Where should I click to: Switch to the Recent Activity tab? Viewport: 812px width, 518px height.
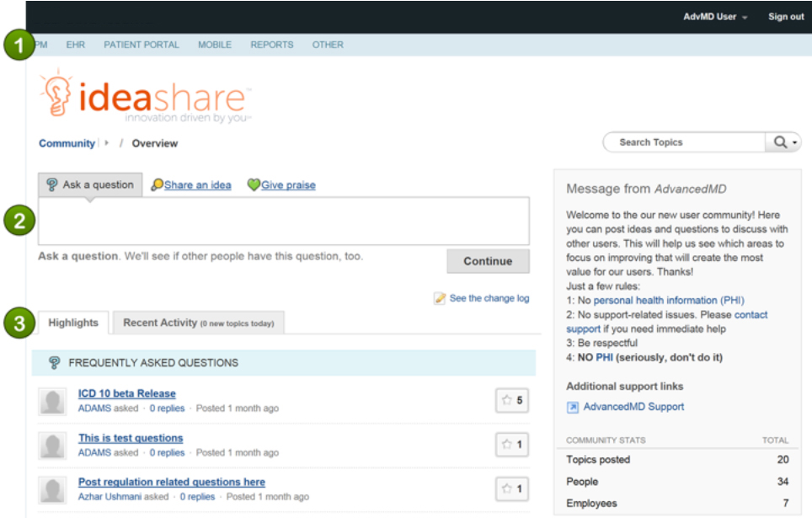tap(198, 323)
